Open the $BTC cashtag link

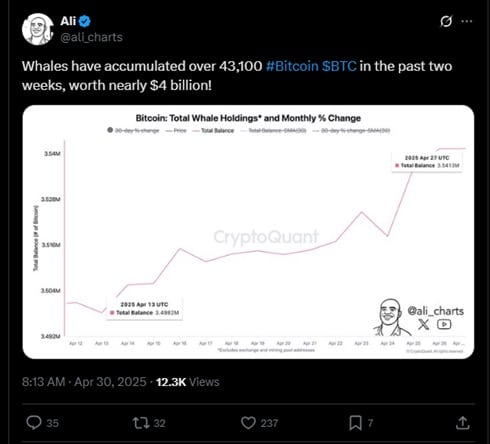click(x=339, y=66)
